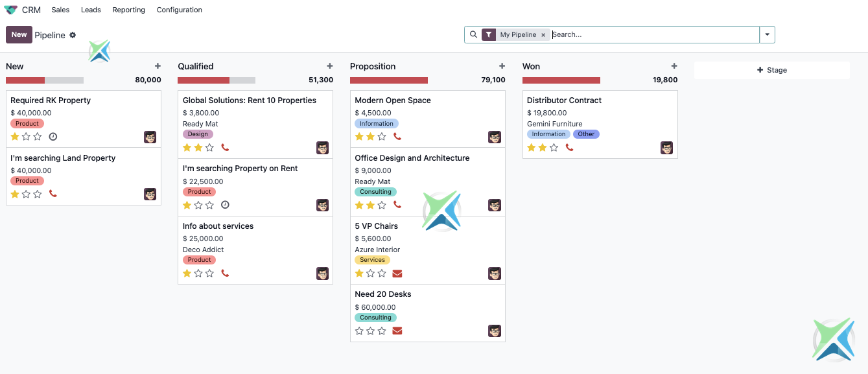Toggle second star on Info about services
The height and width of the screenshot is (374, 868).
[198, 274]
